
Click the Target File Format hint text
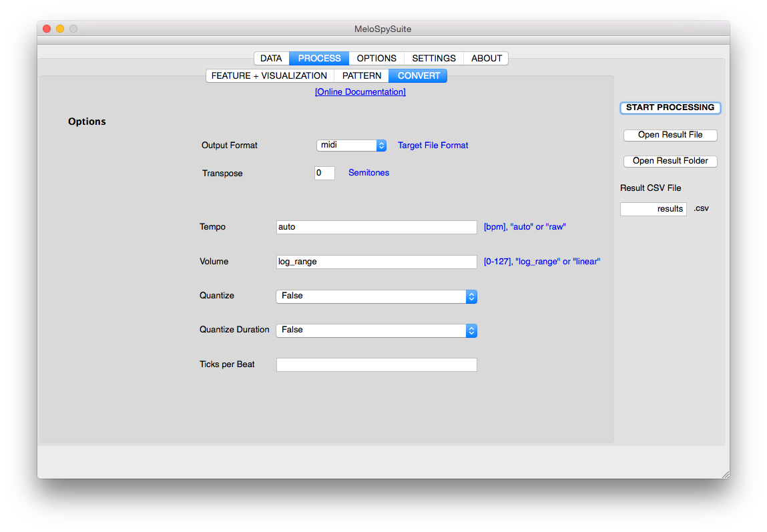pos(433,146)
